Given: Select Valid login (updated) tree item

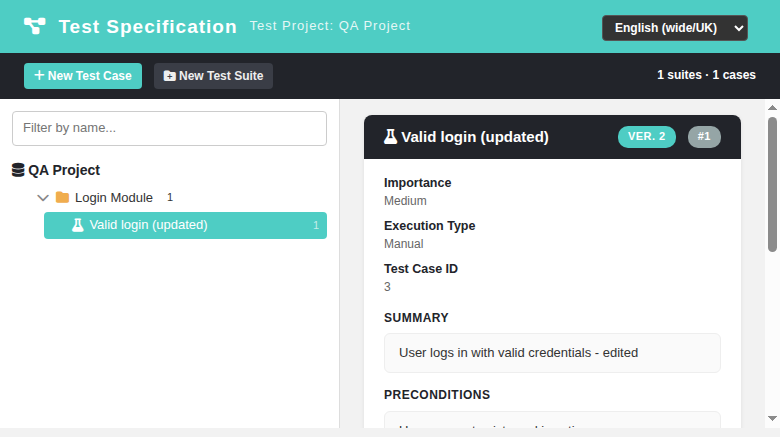Looking at the screenshot, I should click(x=185, y=225).
